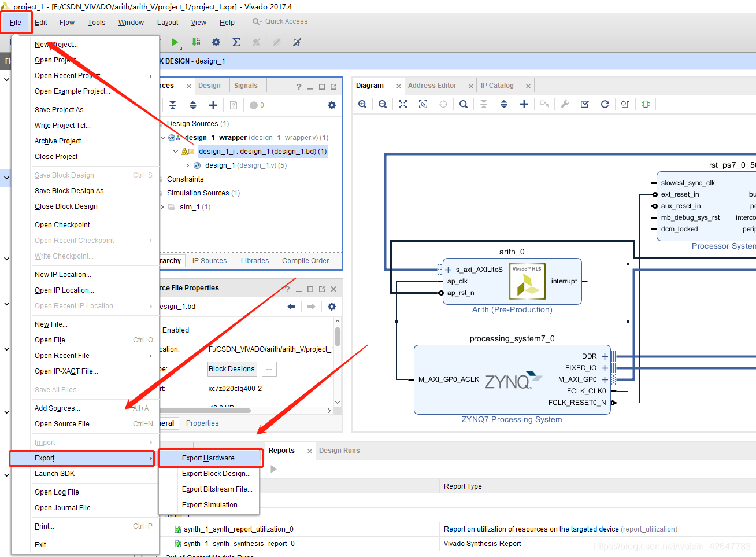The image size is (756, 557).
Task: Click the Add IP plus icon in diagram
Action: click(524, 104)
